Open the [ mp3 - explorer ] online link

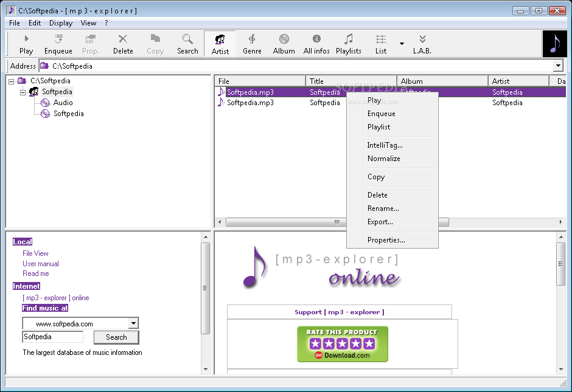(56, 298)
